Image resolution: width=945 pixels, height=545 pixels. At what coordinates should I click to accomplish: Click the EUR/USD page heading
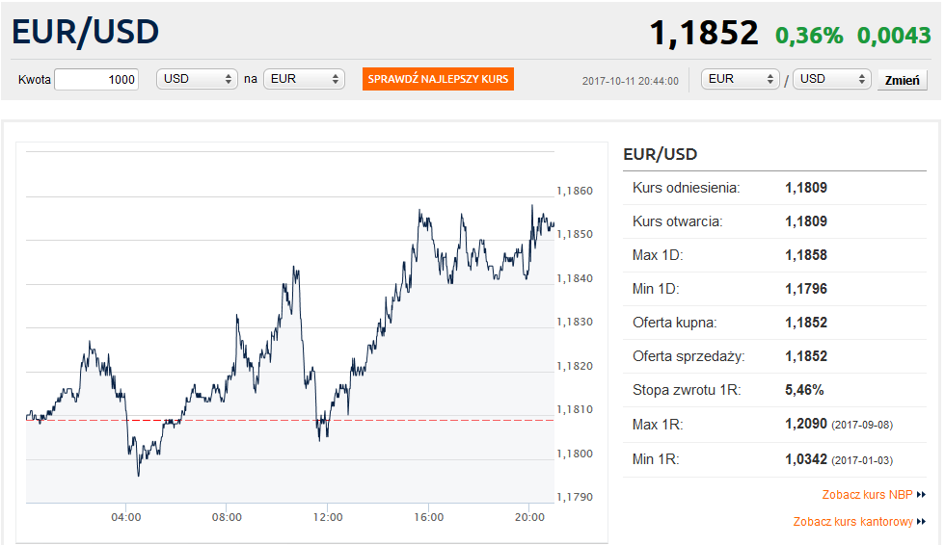pos(86,32)
